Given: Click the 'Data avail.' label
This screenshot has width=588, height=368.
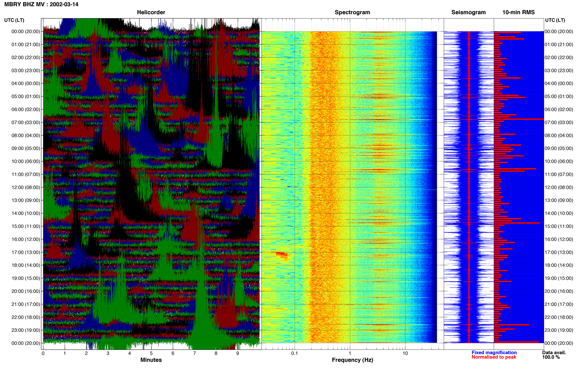Looking at the screenshot, I should coord(554,353).
